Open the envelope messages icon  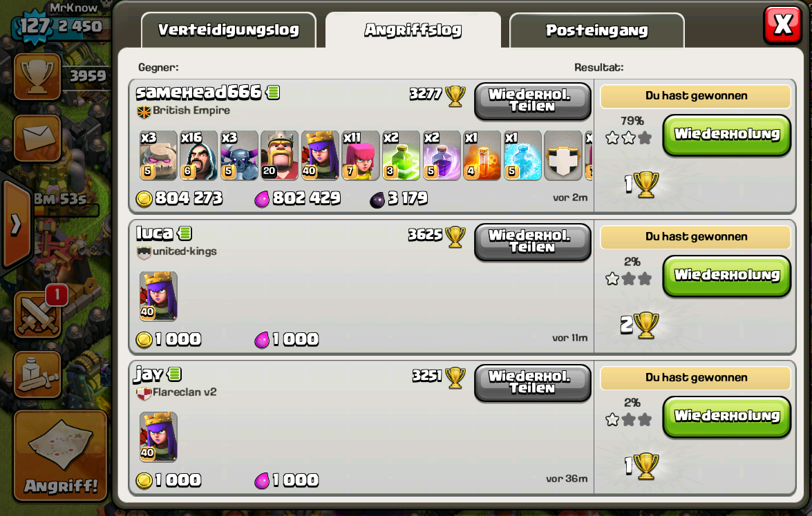click(37, 138)
